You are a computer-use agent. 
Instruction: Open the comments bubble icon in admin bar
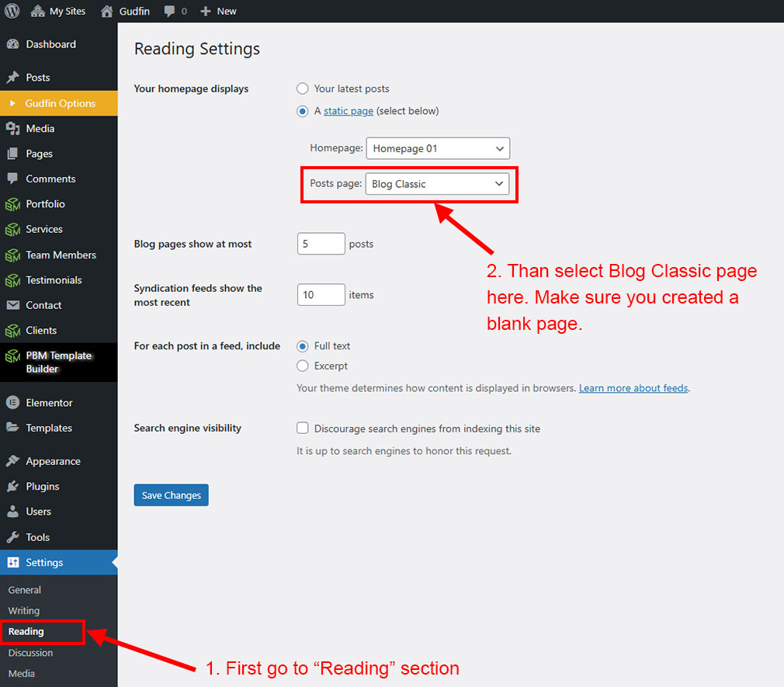click(x=168, y=11)
